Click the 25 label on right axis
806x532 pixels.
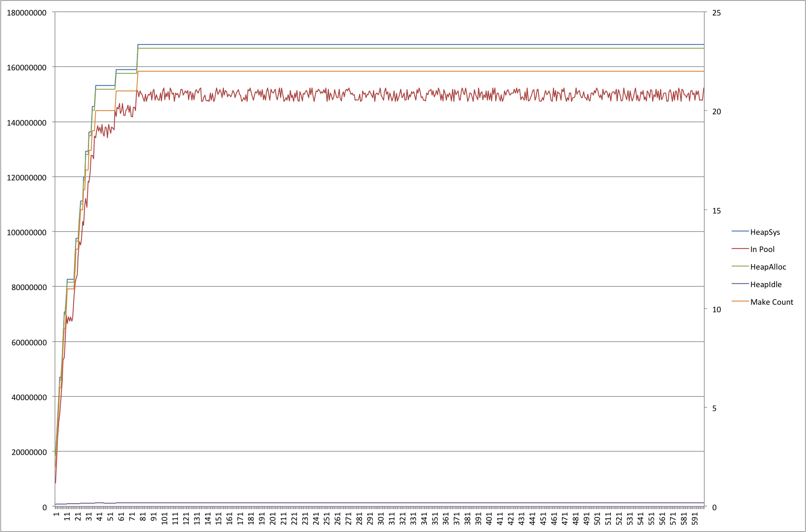tap(716, 13)
